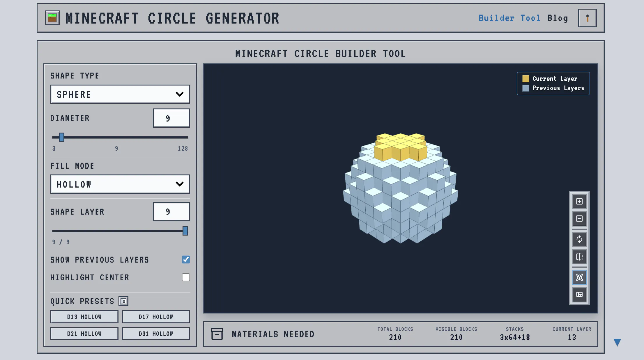Screen dimensions: 644x360
Task: Go to the Blog nav link
Action: (x=558, y=18)
